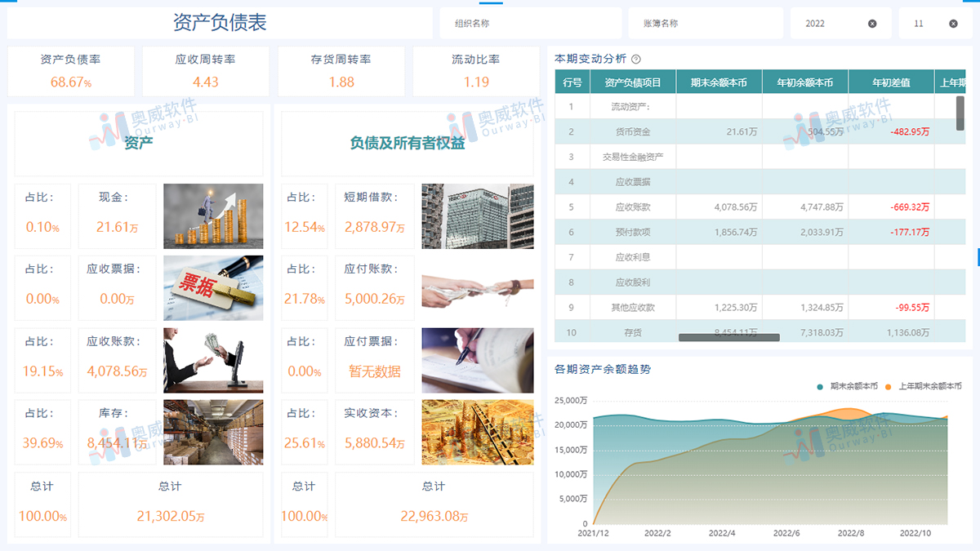Open the 组织名称 organization filter dropdown
Image resolution: width=980 pixels, height=551 pixels.
(x=531, y=23)
